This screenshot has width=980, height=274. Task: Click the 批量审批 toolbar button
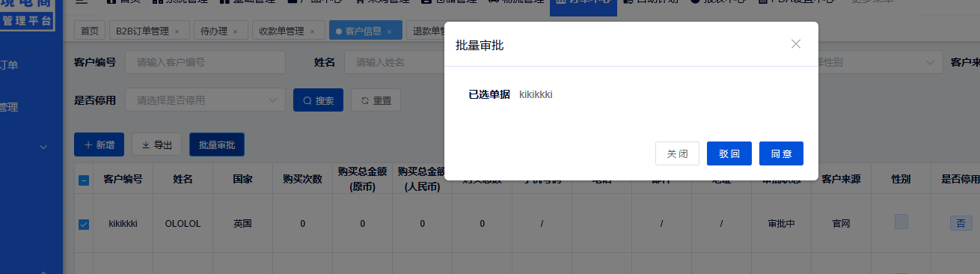coord(217,145)
